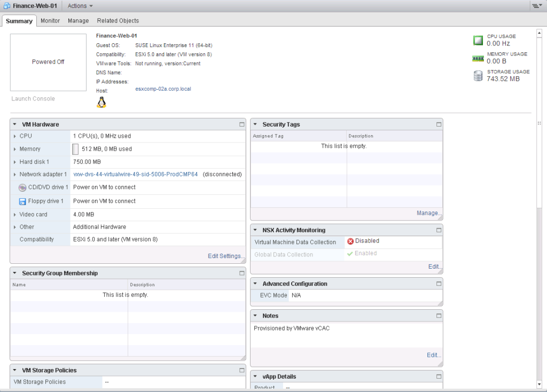Image resolution: width=547 pixels, height=392 pixels.
Task: Maximize the Security Group Membership panel
Action: [x=242, y=273]
